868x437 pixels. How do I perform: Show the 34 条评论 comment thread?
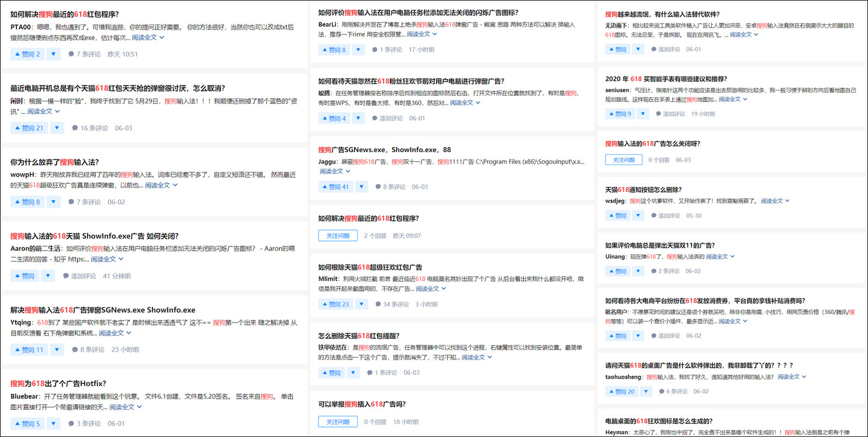click(x=392, y=305)
